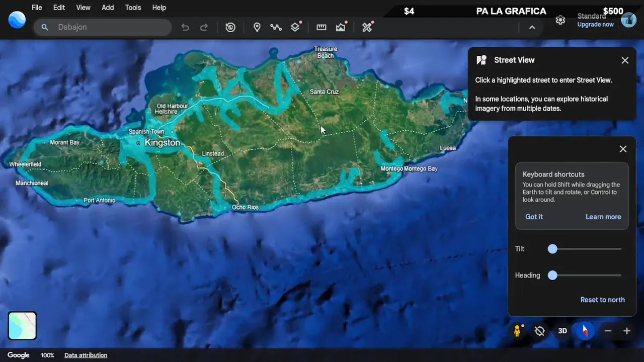
Task: Click the Manchioneal map label
Action: pos(32,183)
